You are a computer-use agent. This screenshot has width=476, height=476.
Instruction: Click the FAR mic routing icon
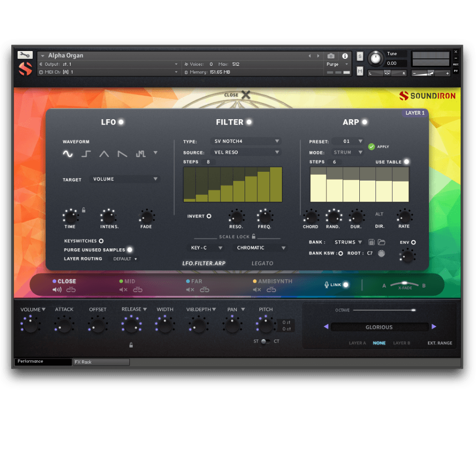click(204, 290)
